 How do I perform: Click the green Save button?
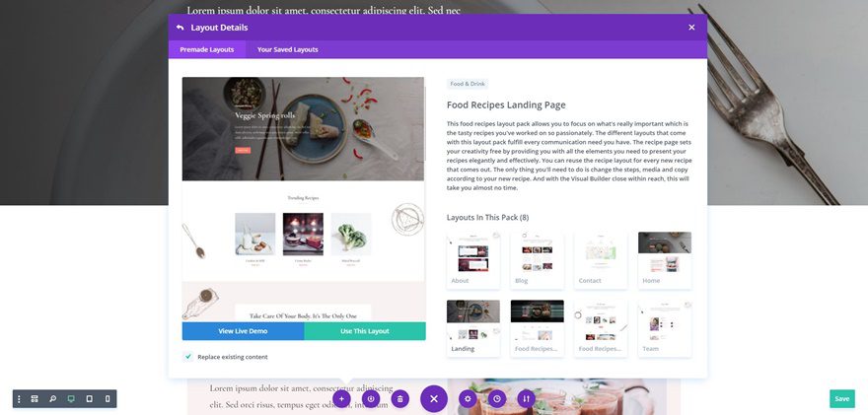pos(842,398)
